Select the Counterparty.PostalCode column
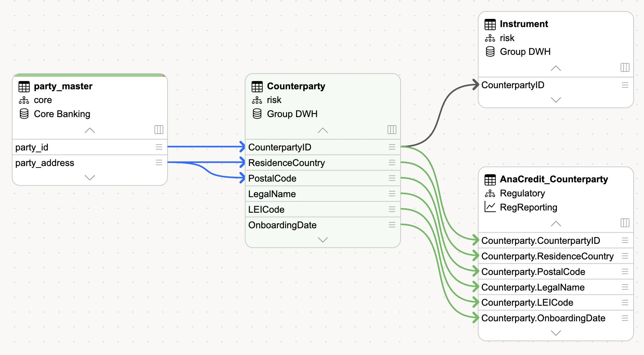This screenshot has height=355, width=644. coord(556,272)
